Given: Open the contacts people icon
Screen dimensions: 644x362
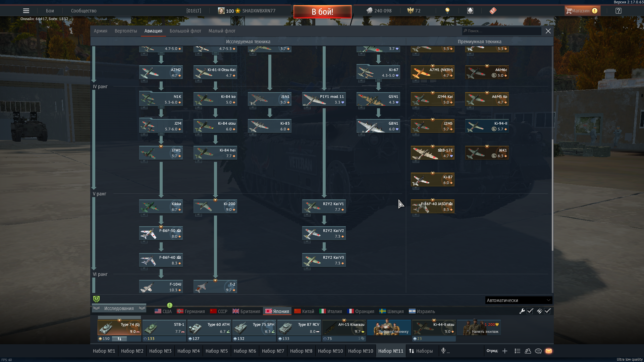Looking at the screenshot, I should point(528,351).
